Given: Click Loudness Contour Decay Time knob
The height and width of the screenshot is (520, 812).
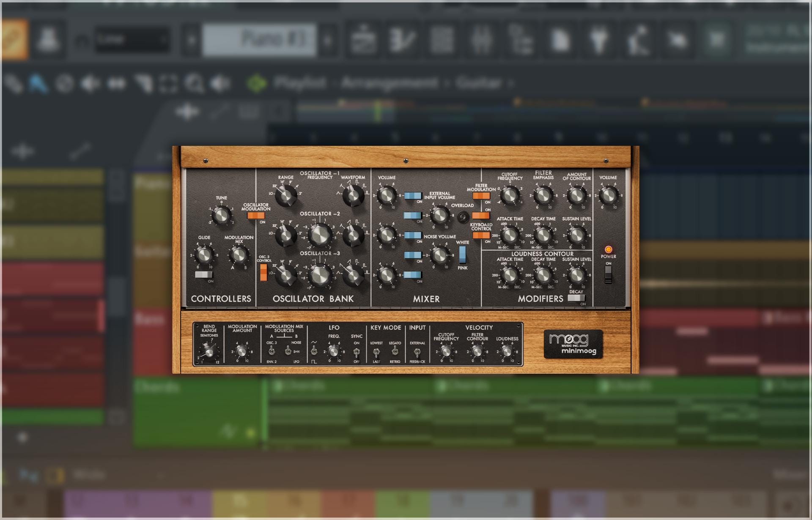Looking at the screenshot, I should (543, 275).
